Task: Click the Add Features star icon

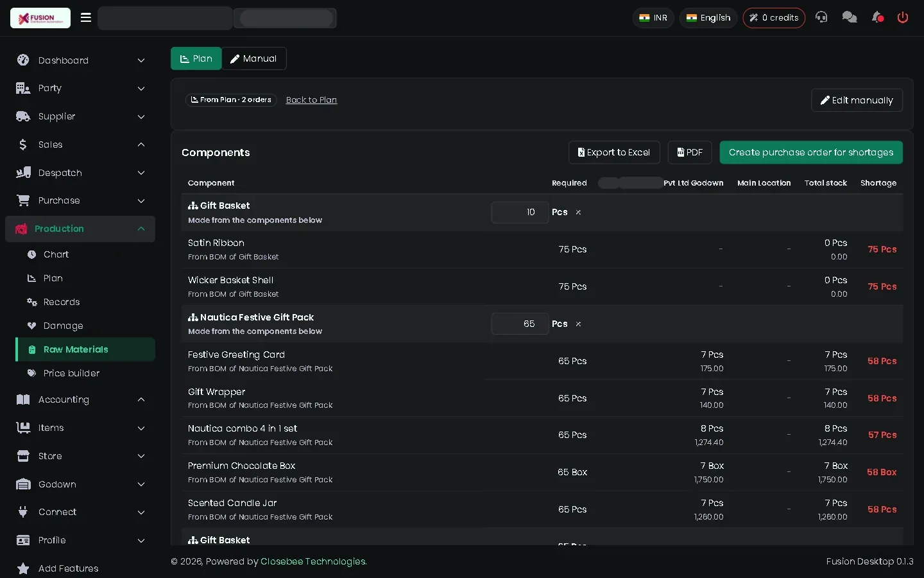Action: pyautogui.click(x=23, y=568)
